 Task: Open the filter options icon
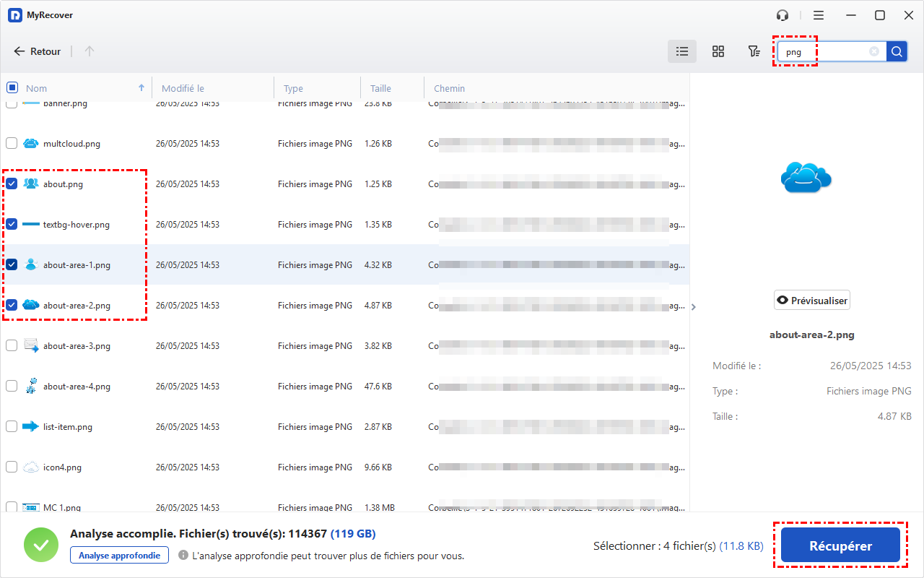754,51
